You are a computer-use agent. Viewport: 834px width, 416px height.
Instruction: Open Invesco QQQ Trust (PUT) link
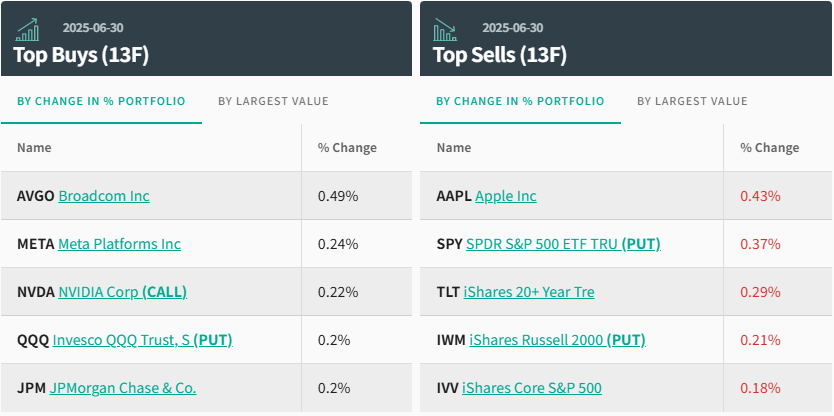pyautogui.click(x=142, y=340)
